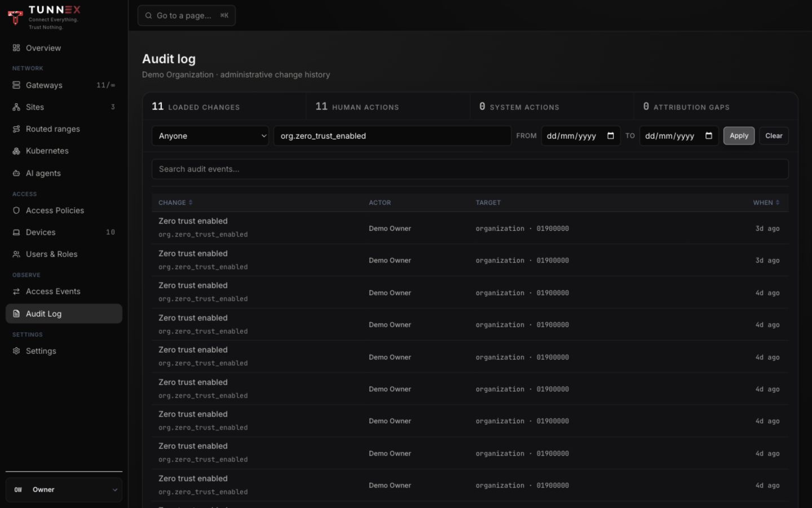Click the Gateways count 11/∞
The height and width of the screenshot is (508, 812).
click(x=106, y=85)
